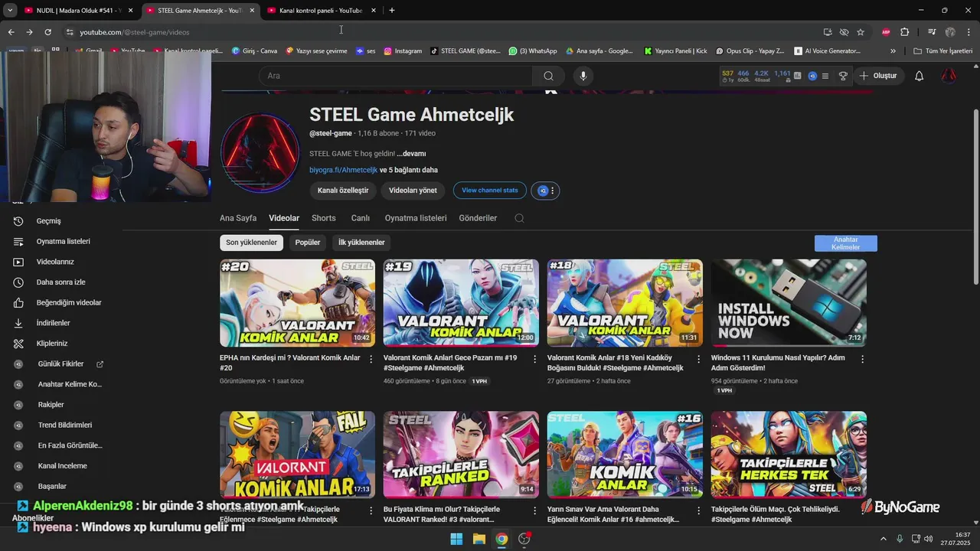Open Oynatma listeleri in the sidebar

pyautogui.click(x=61, y=241)
